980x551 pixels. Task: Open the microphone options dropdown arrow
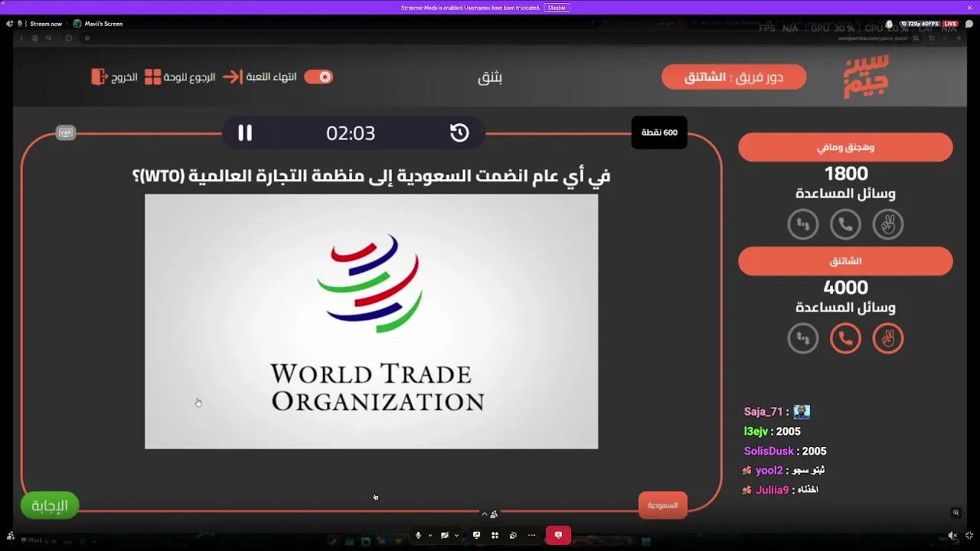pos(430,535)
